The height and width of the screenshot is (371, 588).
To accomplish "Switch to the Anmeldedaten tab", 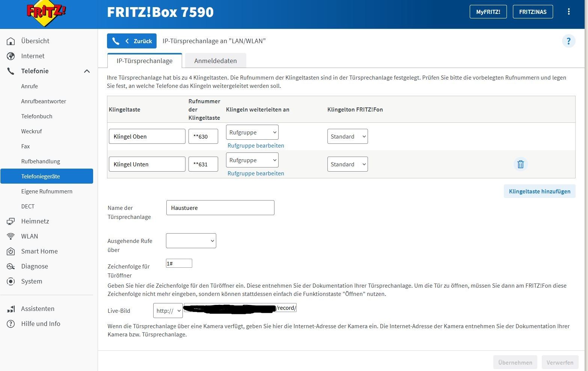I will (x=216, y=61).
